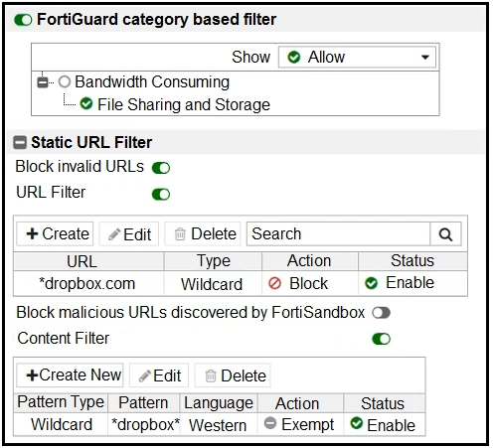The height and width of the screenshot is (448, 493).
Task: Click the pencil icon on content filter Edit
Action: coord(145,375)
